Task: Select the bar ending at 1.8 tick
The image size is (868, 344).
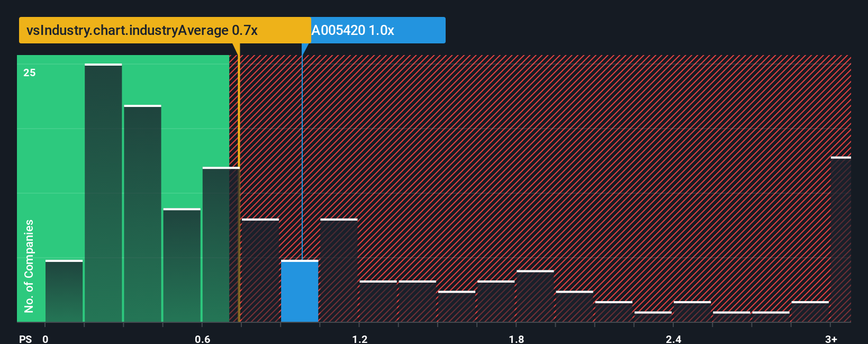Action: click(496, 301)
